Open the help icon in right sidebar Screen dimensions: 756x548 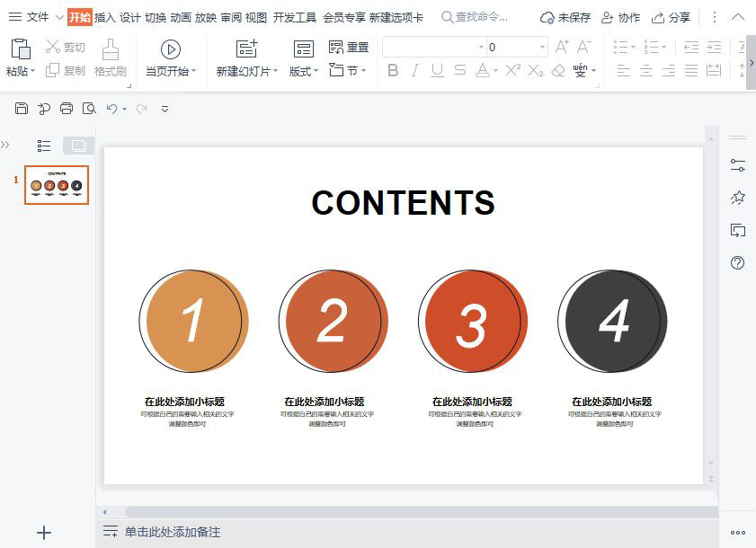(x=738, y=262)
